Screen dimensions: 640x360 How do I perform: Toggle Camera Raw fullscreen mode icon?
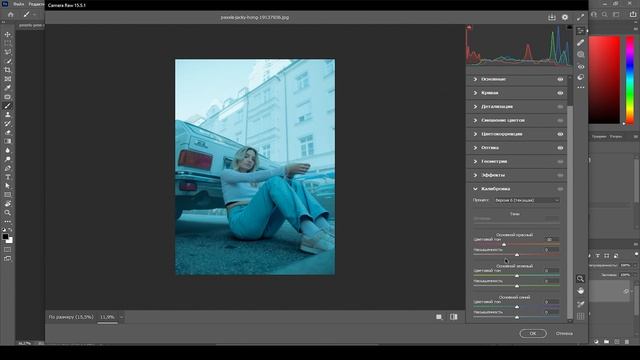pos(580,17)
